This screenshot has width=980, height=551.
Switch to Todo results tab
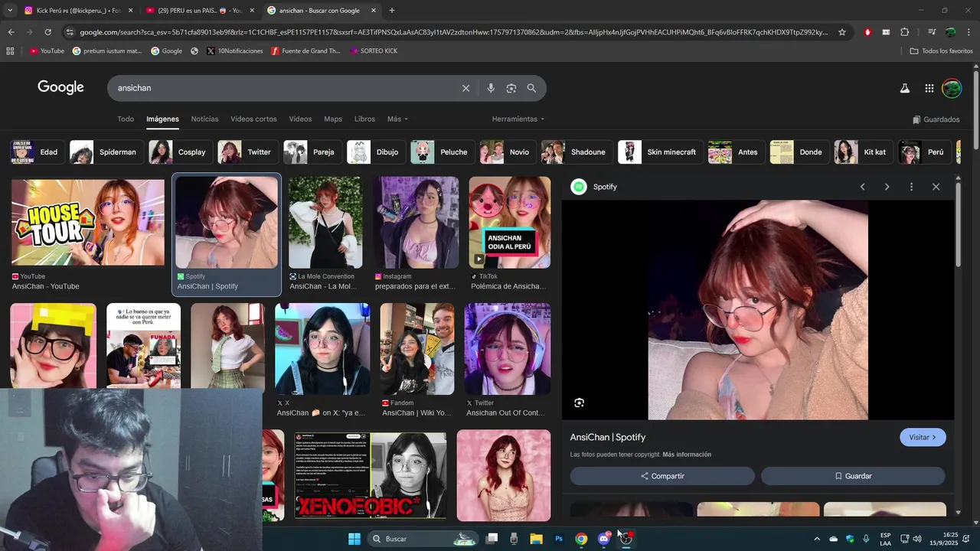[126, 119]
